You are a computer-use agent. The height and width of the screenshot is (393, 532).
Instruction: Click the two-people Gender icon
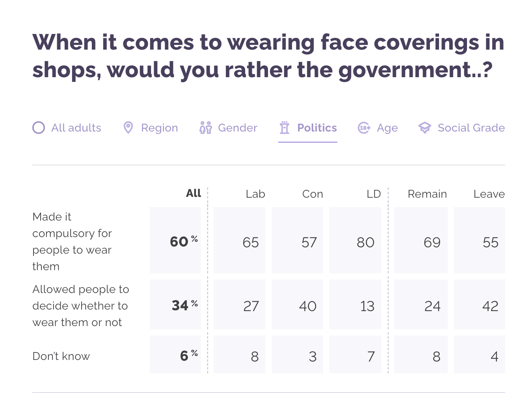pos(205,128)
